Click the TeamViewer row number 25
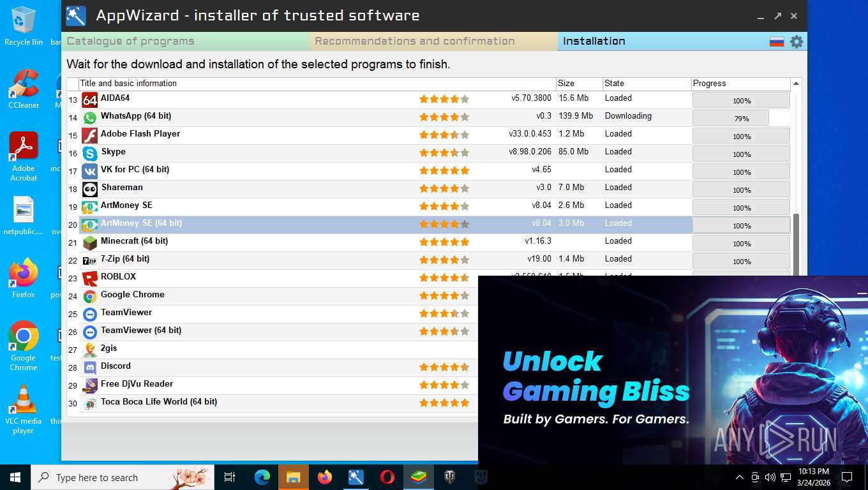The image size is (868, 490). tap(73, 315)
